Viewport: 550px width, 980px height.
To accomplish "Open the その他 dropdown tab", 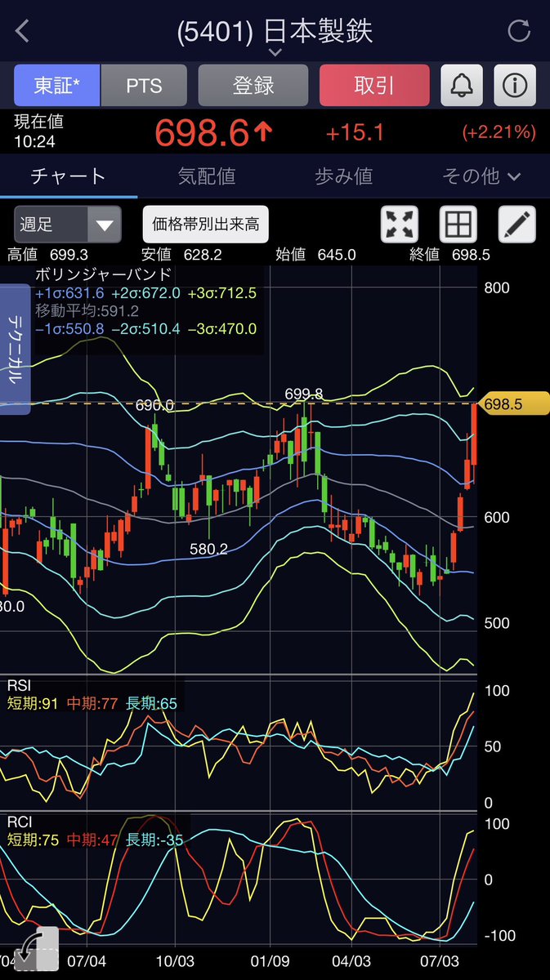I will (481, 176).
